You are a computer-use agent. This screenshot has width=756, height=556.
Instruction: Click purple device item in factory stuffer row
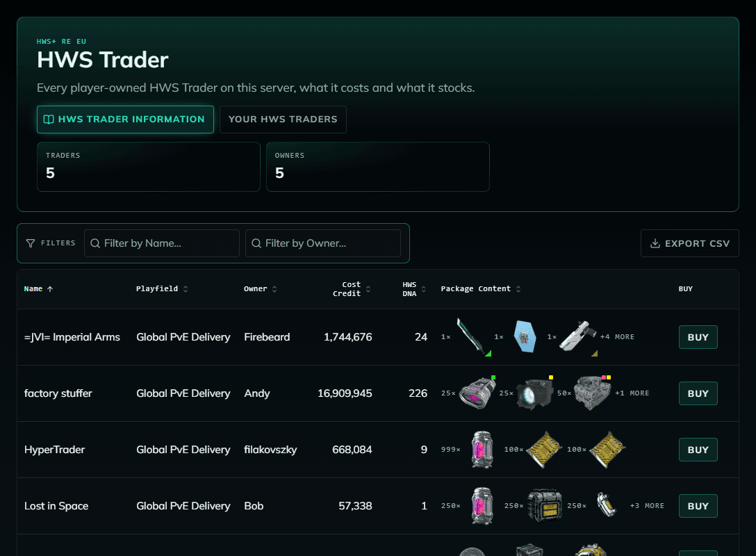coord(477,393)
